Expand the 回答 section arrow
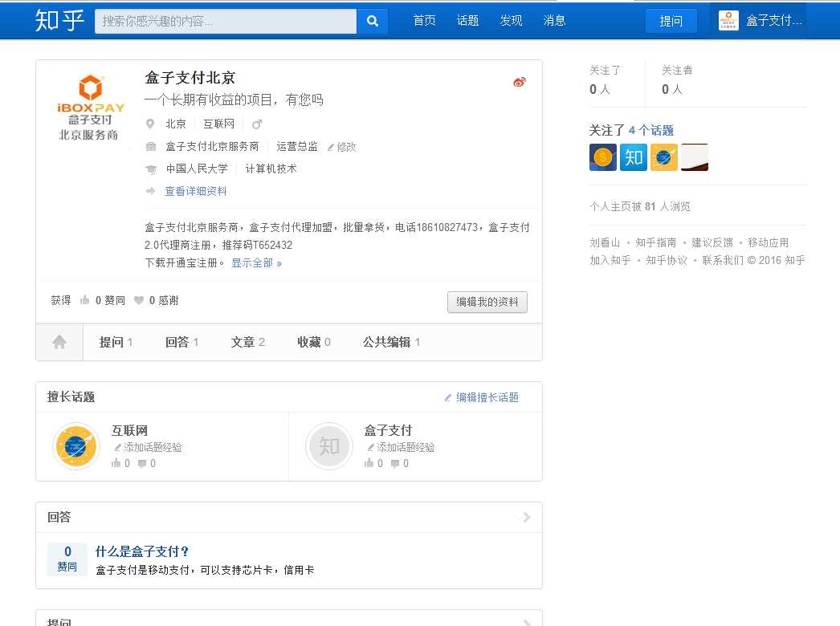Viewport: 840px width, 626px height. tap(527, 517)
